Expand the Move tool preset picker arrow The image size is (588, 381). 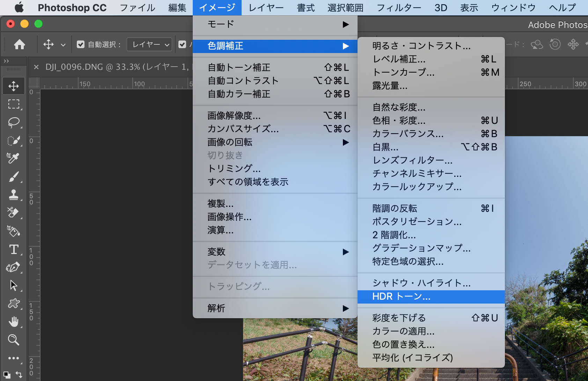(x=63, y=45)
